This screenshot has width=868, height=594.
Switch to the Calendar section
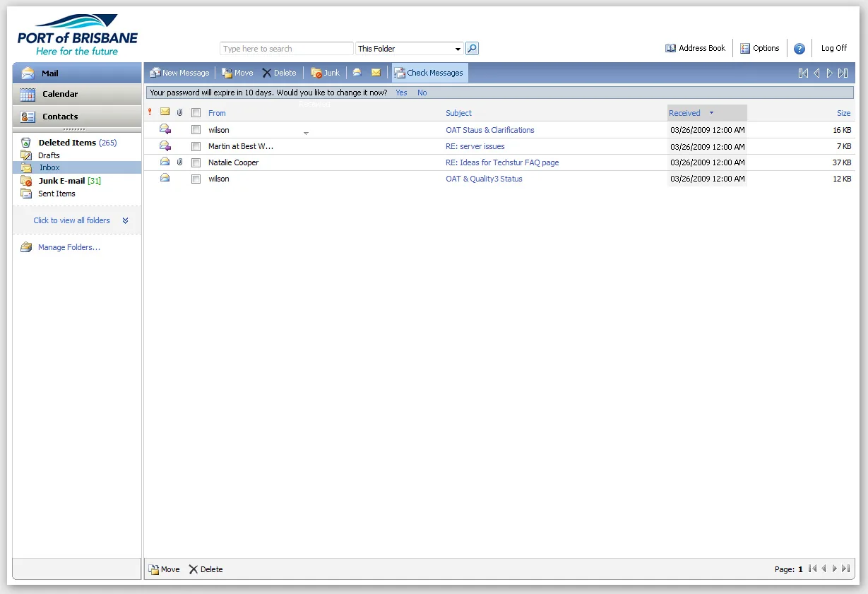pos(77,94)
